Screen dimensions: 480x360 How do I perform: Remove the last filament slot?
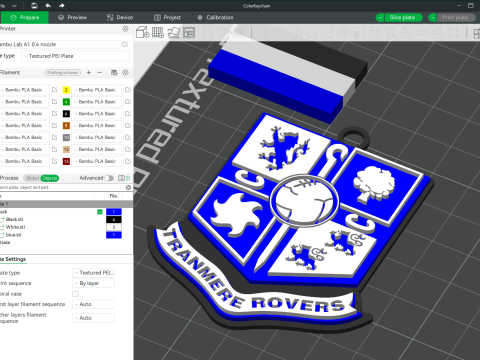click(x=99, y=72)
